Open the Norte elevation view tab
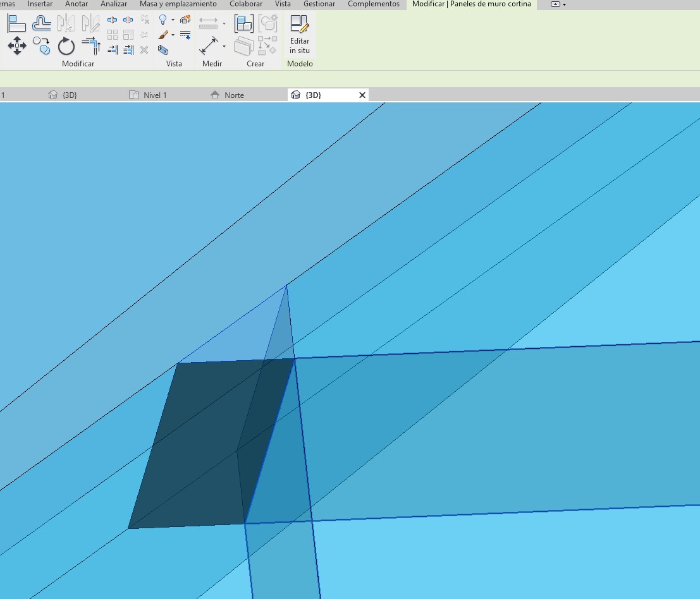 coord(234,95)
